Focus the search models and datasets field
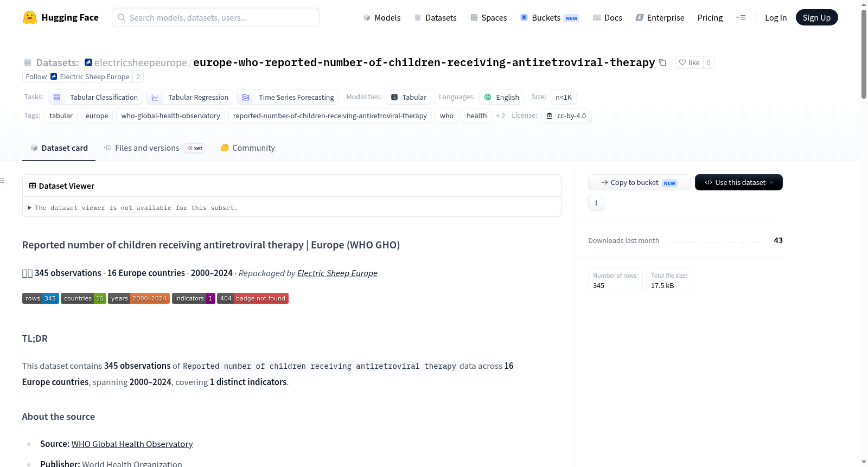Viewport: 868px width, 467px height. tap(216, 17)
